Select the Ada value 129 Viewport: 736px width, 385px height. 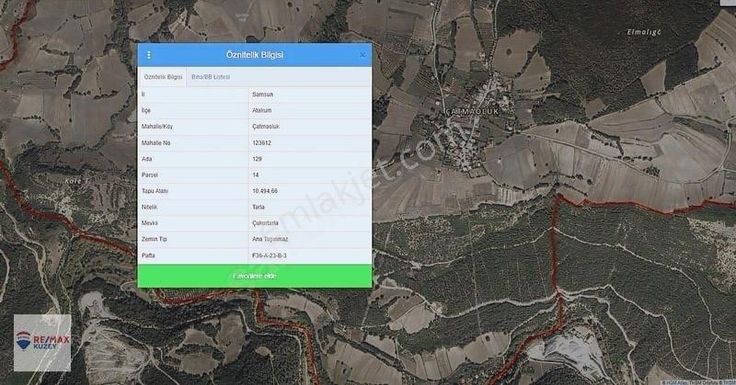pyautogui.click(x=257, y=159)
